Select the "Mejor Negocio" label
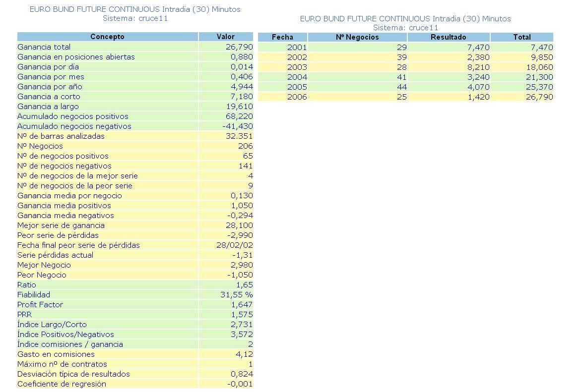 pos(44,265)
